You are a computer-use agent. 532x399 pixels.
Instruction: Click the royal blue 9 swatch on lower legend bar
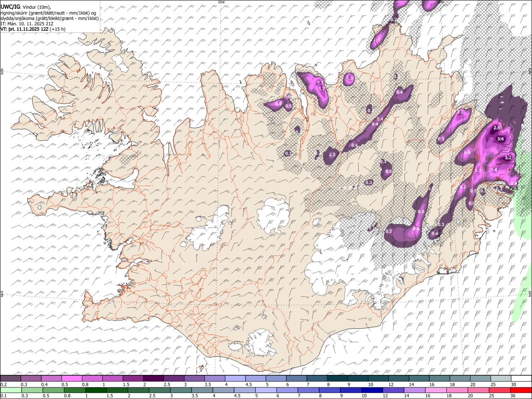(x=351, y=390)
